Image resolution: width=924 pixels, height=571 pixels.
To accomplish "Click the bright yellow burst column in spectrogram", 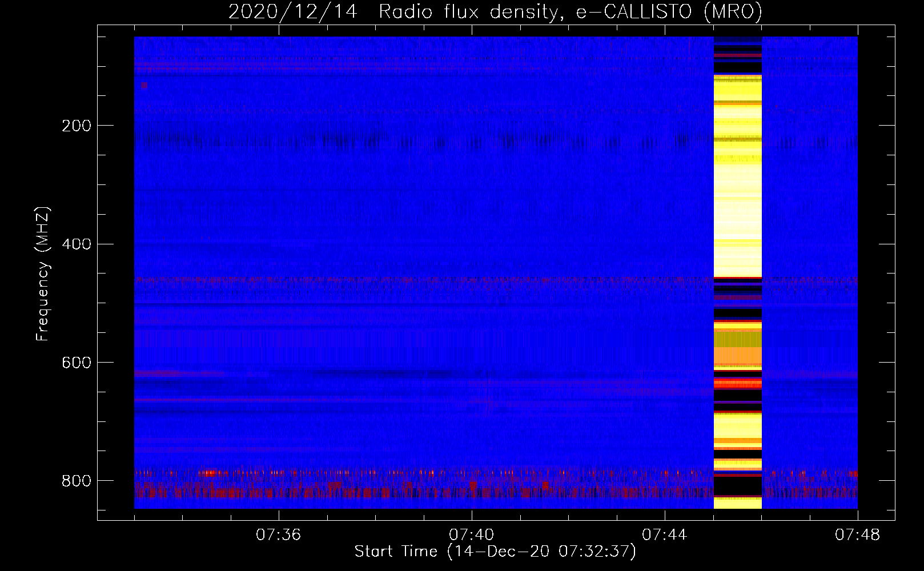I will [x=738, y=273].
